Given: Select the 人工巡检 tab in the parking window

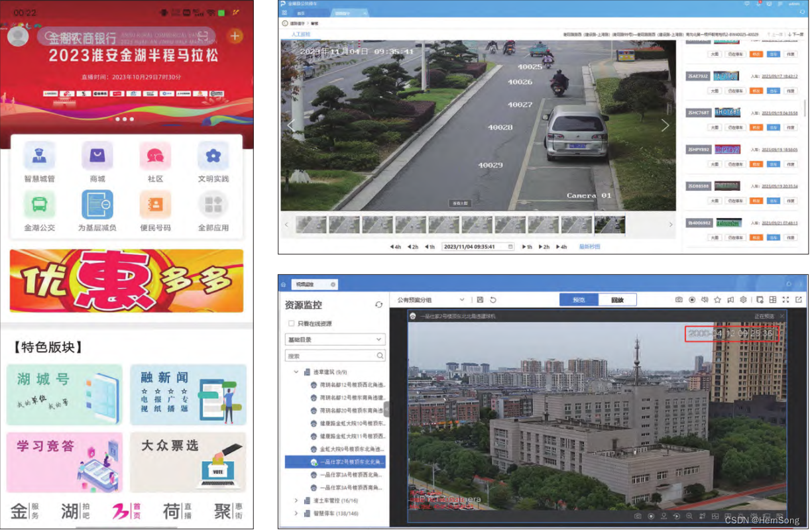Looking at the screenshot, I should [x=301, y=34].
